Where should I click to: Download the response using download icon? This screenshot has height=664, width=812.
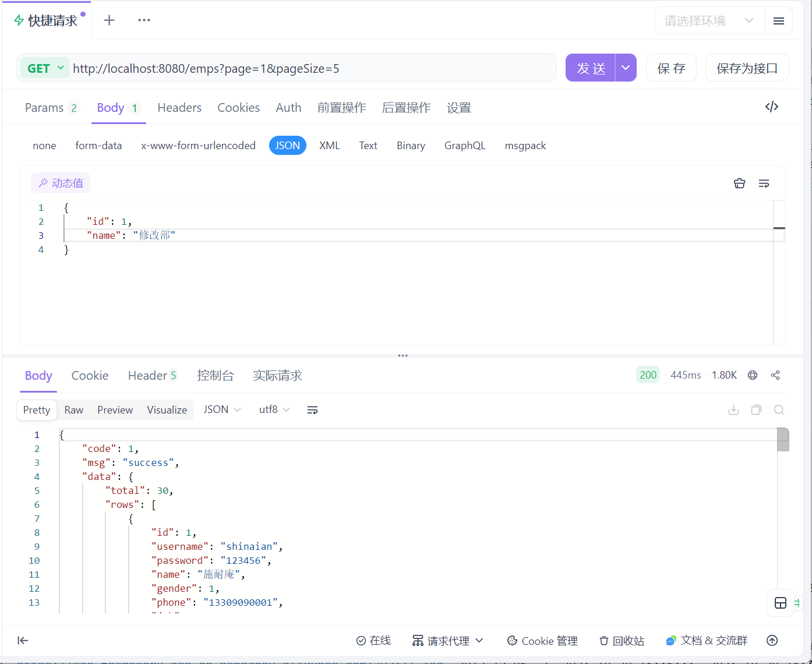[x=733, y=410]
